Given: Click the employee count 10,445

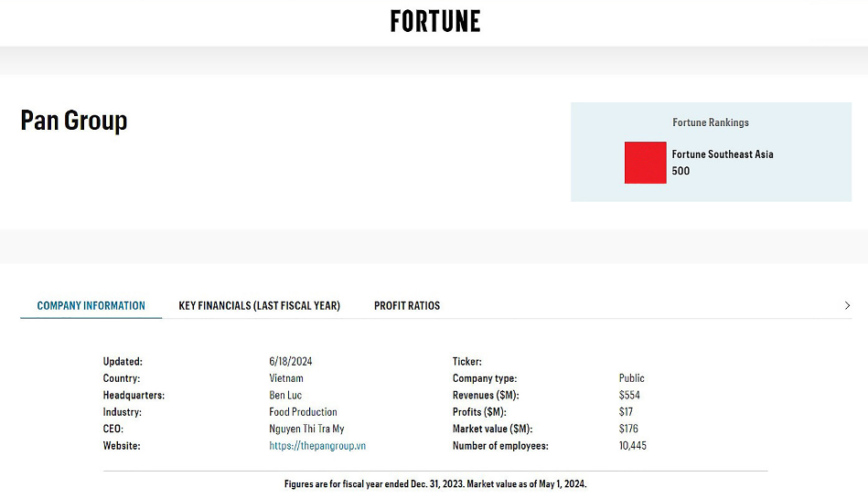Looking at the screenshot, I should pyautogui.click(x=633, y=446).
